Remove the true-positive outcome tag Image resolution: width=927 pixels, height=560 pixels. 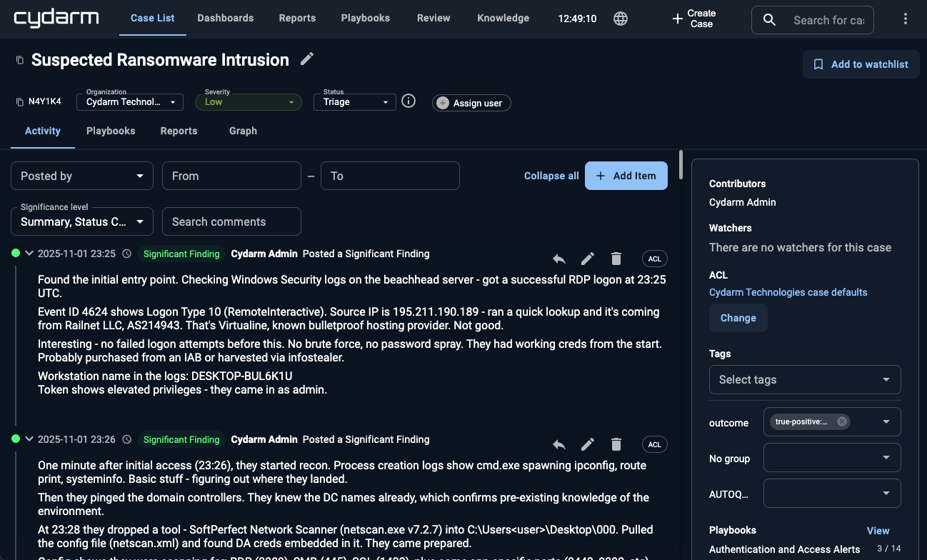click(x=841, y=421)
